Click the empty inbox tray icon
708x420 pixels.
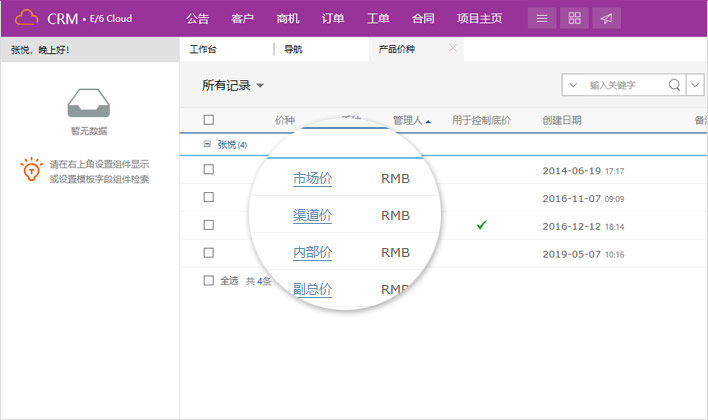pos(88,103)
